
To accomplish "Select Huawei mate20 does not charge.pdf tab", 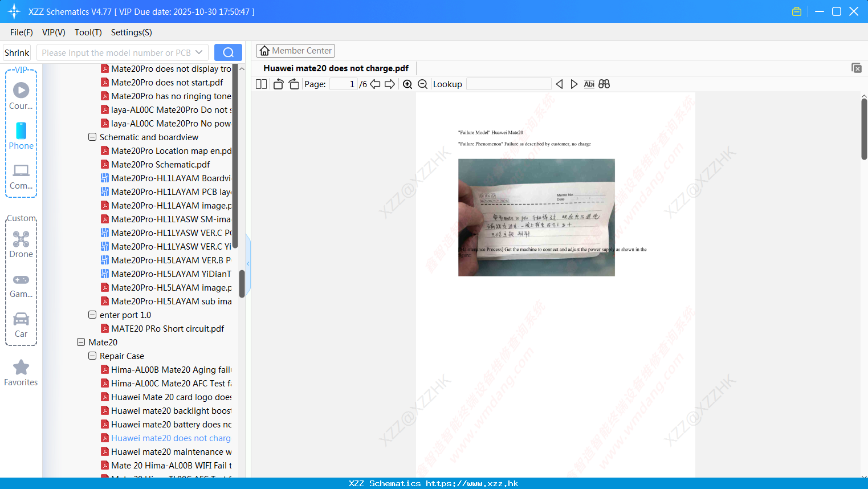I will tap(336, 68).
